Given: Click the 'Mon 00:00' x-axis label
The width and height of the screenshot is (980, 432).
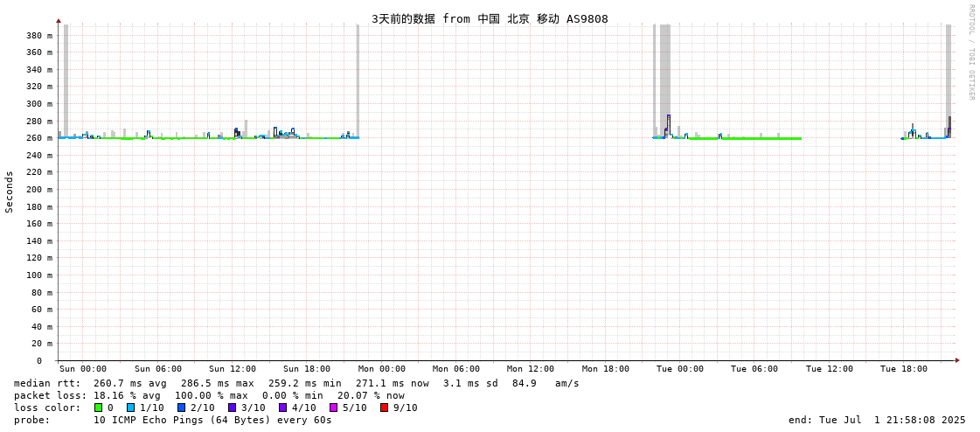Looking at the screenshot, I should (x=382, y=369).
